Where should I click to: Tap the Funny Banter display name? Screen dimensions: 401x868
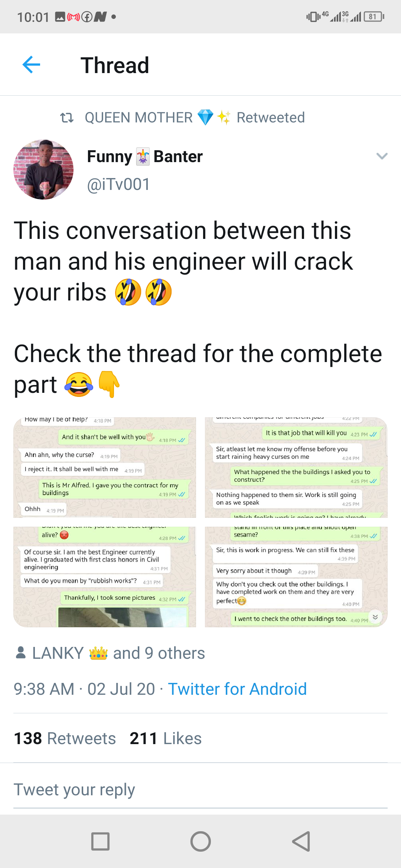coord(145,157)
